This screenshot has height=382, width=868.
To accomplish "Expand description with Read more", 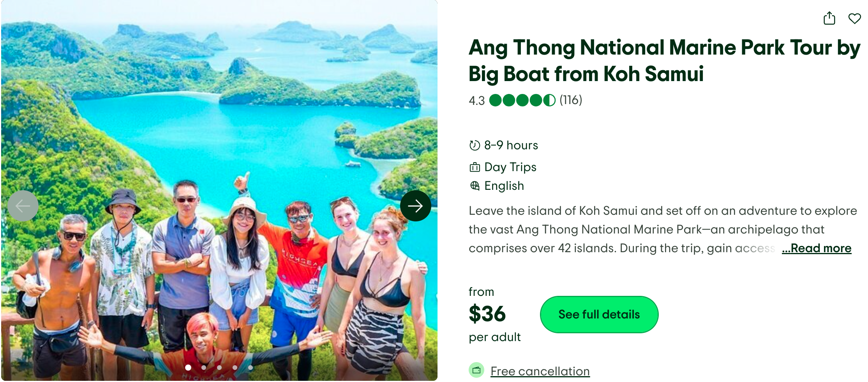I will tap(817, 248).
